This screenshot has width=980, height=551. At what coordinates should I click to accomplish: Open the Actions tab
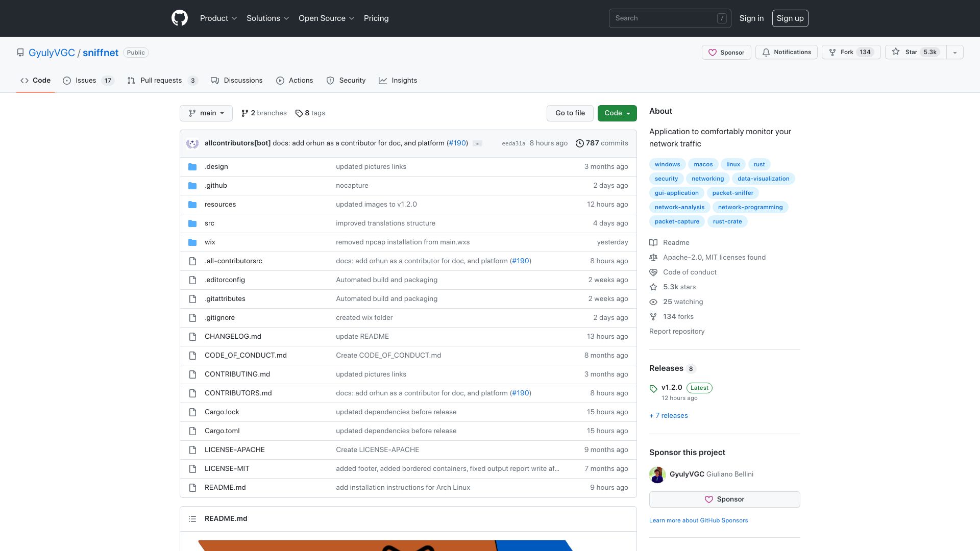point(295,81)
